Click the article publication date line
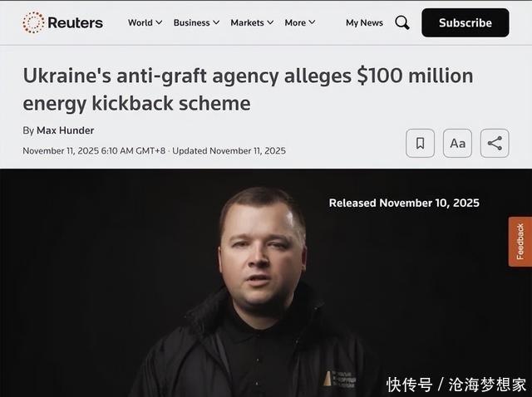532x397 pixels. 154,151
